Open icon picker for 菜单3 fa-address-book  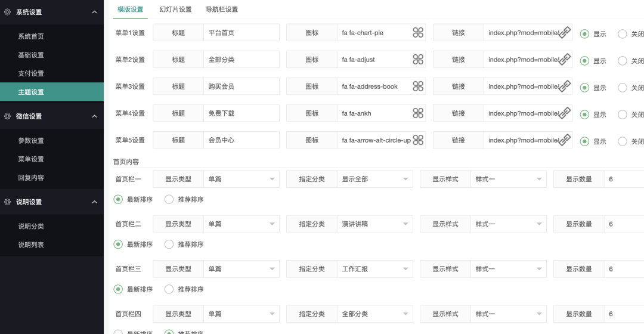coord(418,86)
